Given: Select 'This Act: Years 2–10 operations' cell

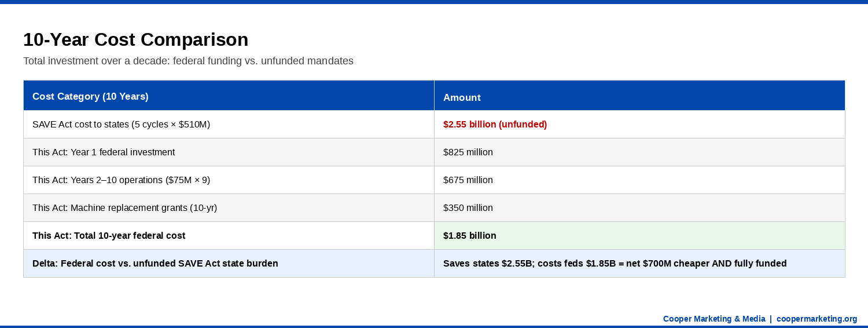Looking at the screenshot, I should click(229, 180).
